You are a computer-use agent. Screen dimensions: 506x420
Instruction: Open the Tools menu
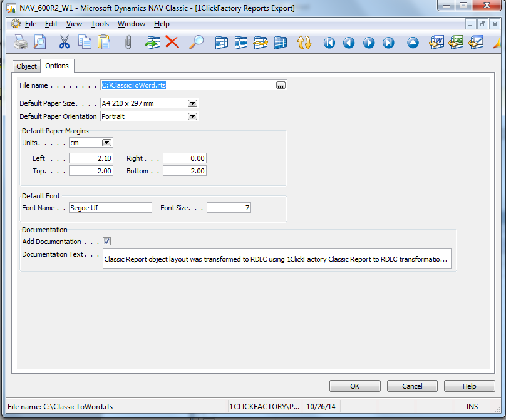tap(100, 24)
